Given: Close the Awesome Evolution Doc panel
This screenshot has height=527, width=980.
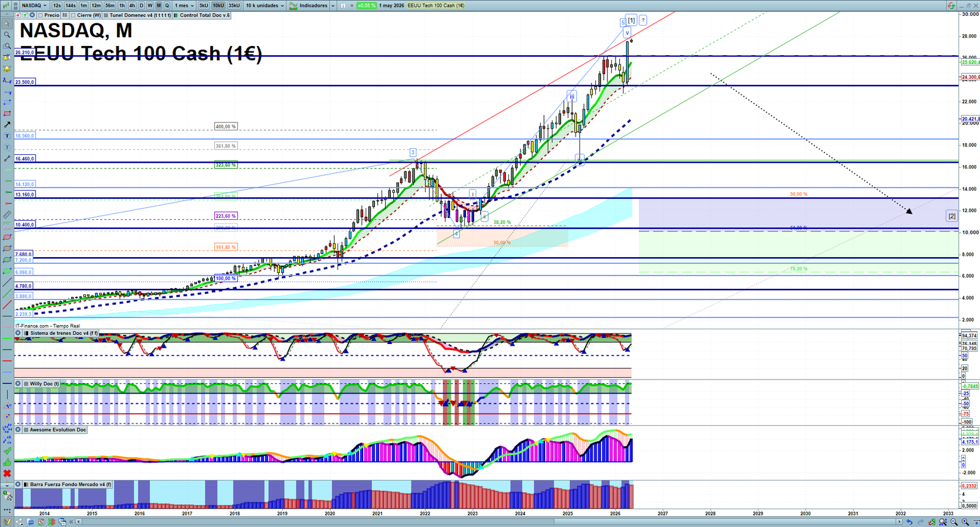Looking at the screenshot, I should pyautogui.click(x=18, y=430).
